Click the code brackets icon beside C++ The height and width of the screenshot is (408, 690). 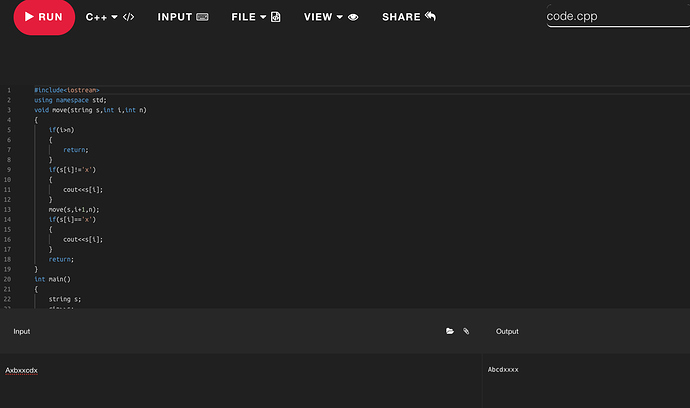coord(128,17)
